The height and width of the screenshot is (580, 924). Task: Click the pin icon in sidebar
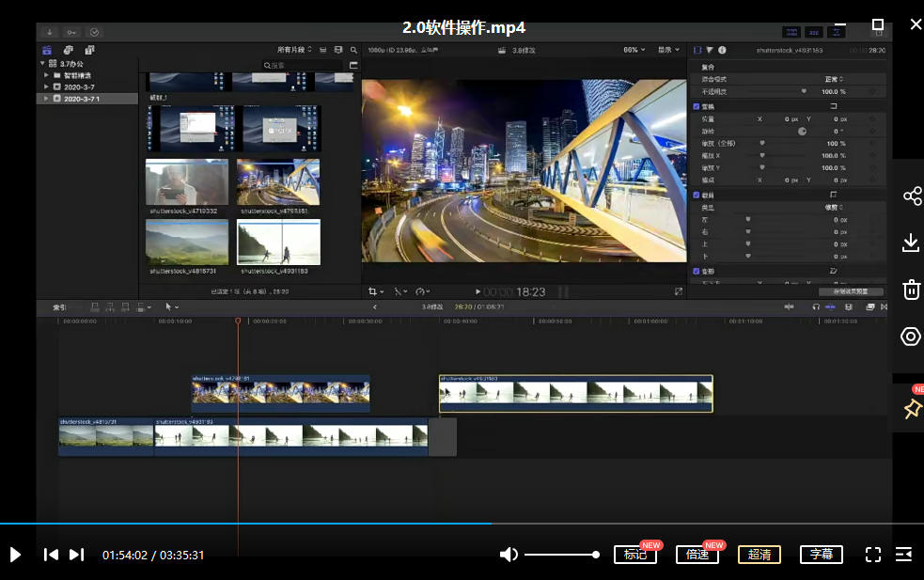(911, 408)
